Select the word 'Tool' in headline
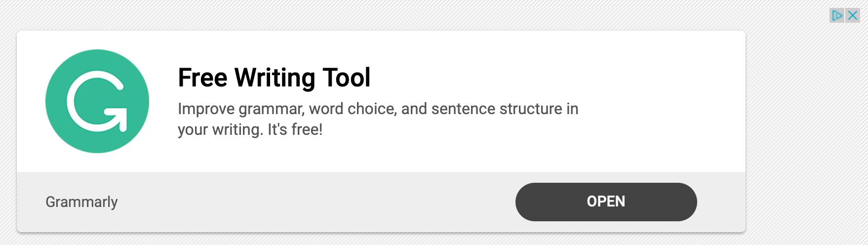Image resolution: width=868 pixels, height=245 pixels. pos(346,78)
